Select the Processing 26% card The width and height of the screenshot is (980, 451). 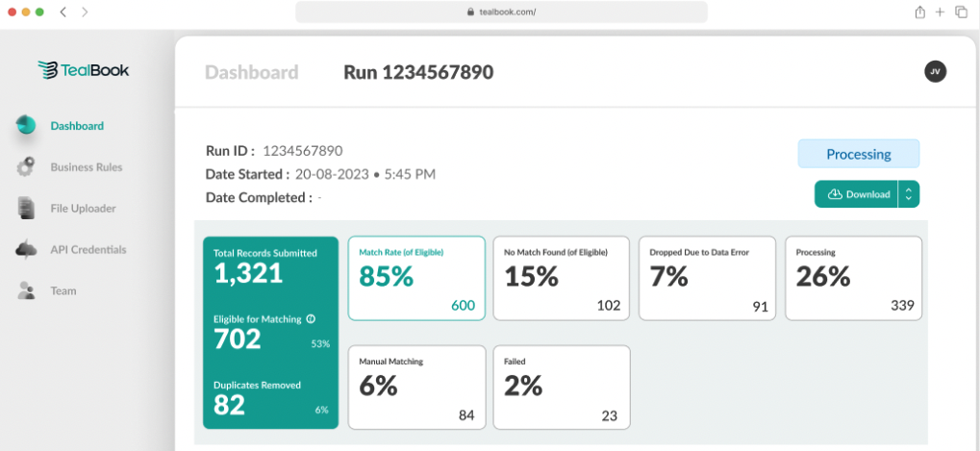point(853,278)
